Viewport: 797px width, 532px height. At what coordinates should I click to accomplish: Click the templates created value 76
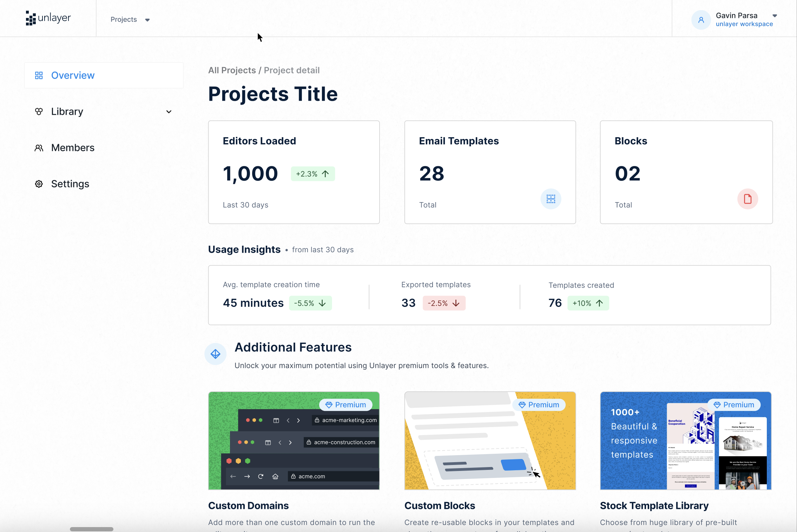coord(555,303)
